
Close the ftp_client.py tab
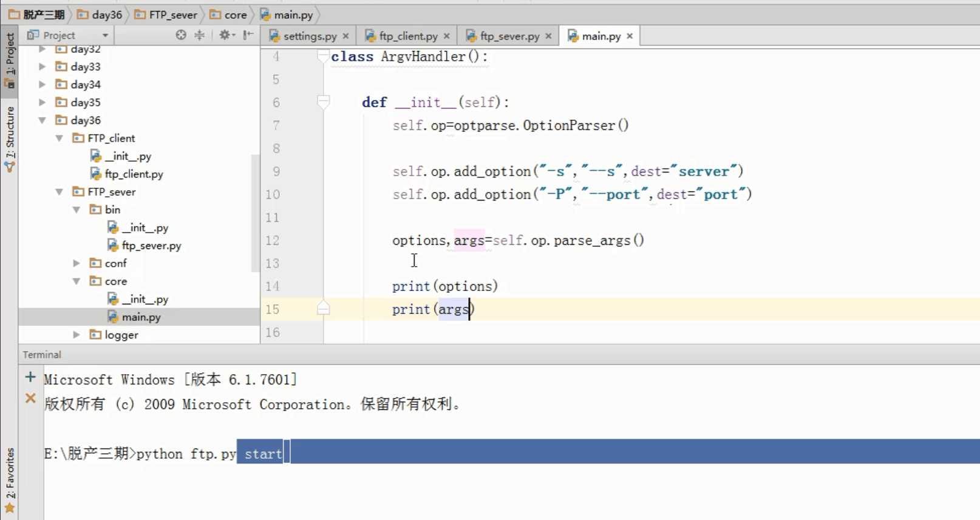click(x=446, y=36)
